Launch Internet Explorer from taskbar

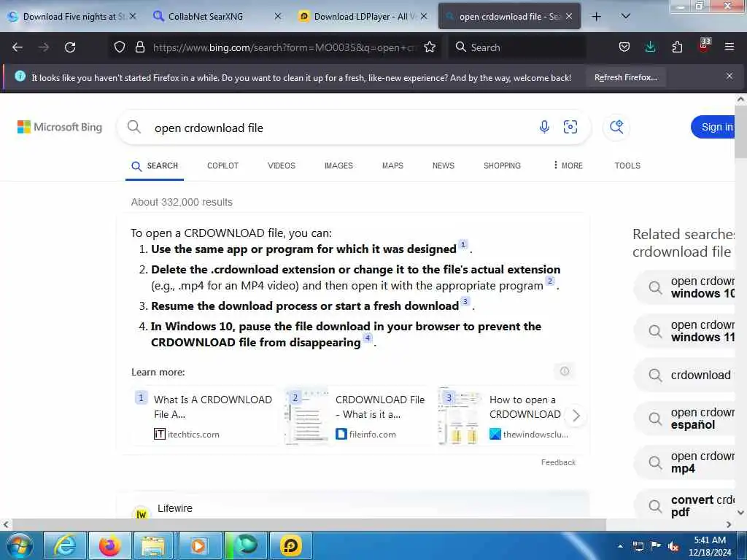(x=65, y=545)
